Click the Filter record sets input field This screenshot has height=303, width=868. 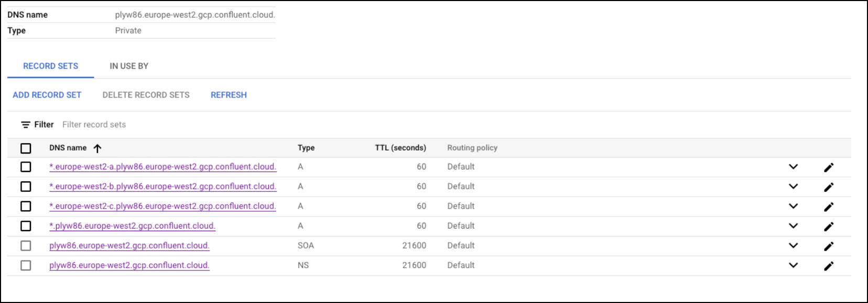[x=94, y=124]
